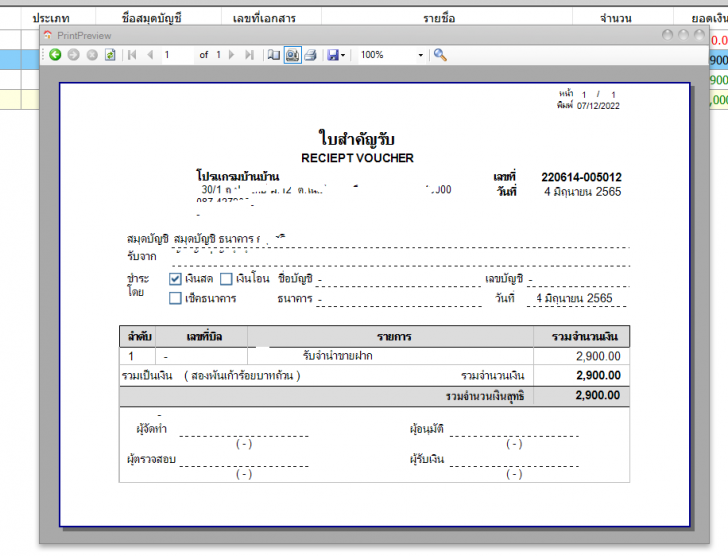Click the Stop rendering button
Viewport: 728px width, 556px height.
92,55
